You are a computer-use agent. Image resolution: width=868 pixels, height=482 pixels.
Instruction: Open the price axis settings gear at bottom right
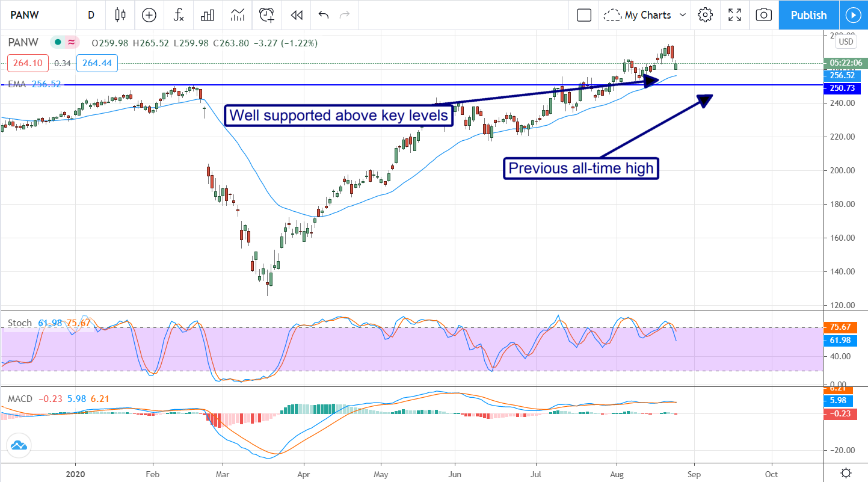(x=846, y=472)
